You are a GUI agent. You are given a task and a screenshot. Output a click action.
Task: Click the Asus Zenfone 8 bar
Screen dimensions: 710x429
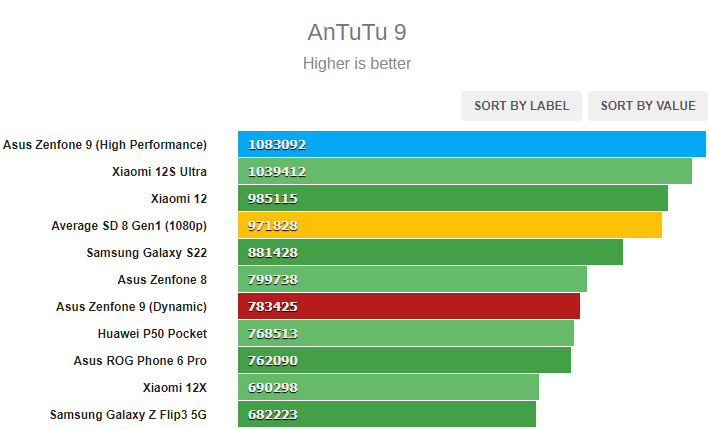[413, 279]
